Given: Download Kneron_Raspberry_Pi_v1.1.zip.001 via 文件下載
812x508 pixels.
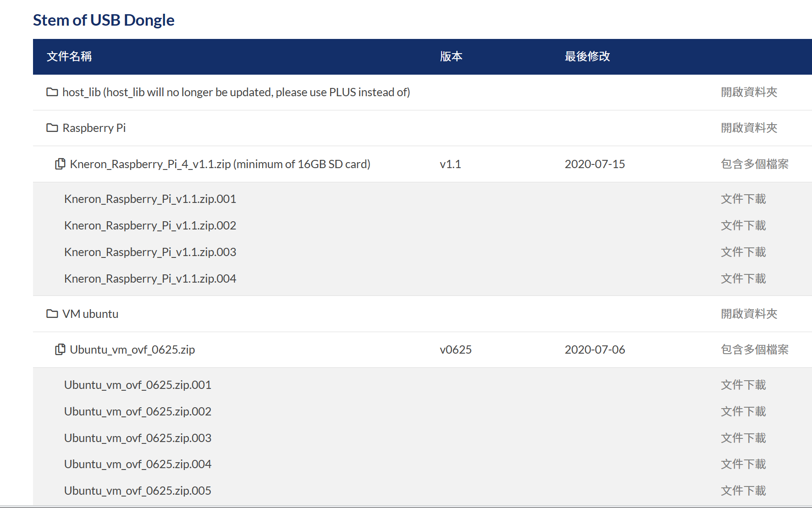Looking at the screenshot, I should pyautogui.click(x=743, y=199).
